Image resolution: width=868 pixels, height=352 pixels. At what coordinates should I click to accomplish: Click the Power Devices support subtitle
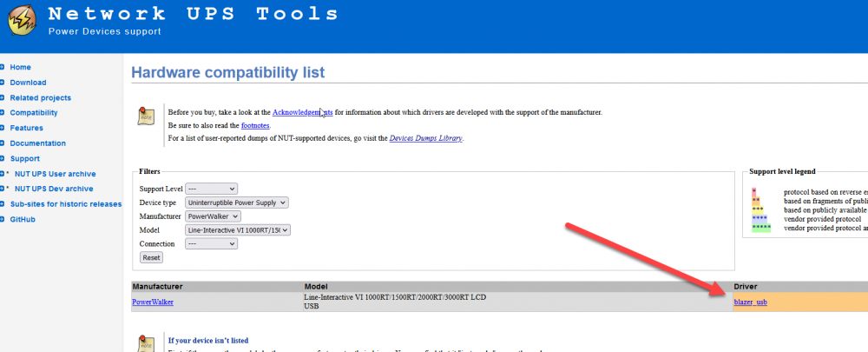tap(105, 31)
